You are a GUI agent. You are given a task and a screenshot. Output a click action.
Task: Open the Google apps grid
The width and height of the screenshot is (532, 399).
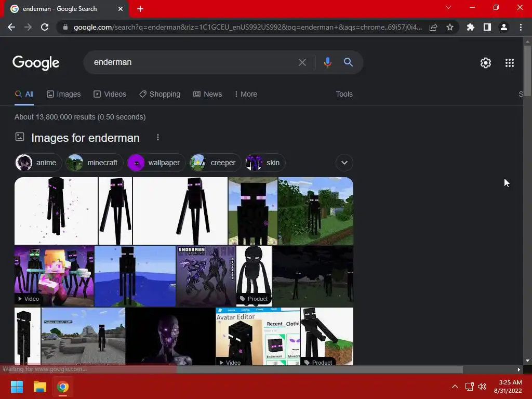510,63
